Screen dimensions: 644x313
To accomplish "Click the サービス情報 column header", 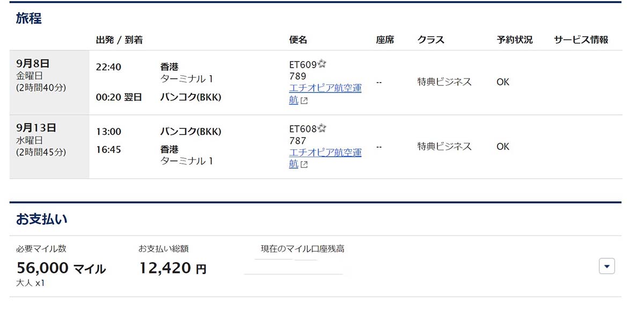I will 581,40.
